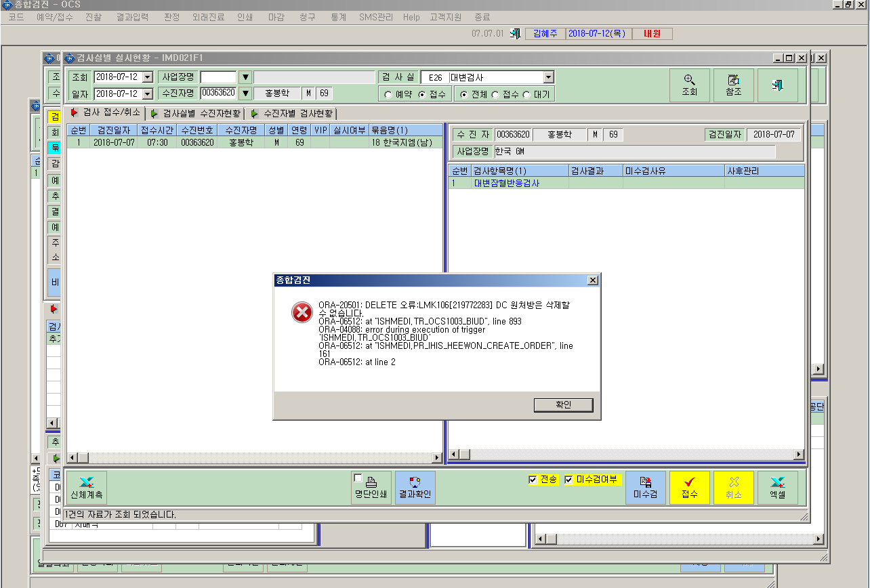
Task: Expand the 검사실 대변검사 dropdown
Action: (x=549, y=78)
